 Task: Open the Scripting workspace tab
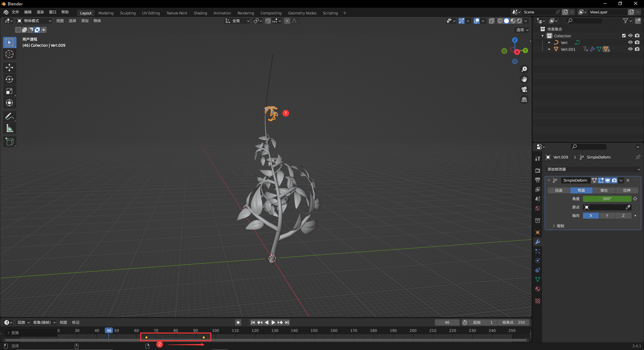tap(330, 13)
